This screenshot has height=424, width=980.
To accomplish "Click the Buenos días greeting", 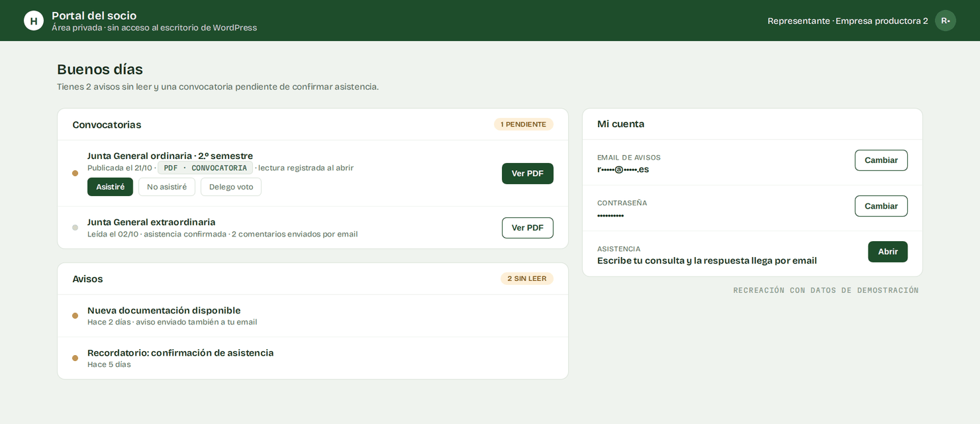I will tap(100, 70).
